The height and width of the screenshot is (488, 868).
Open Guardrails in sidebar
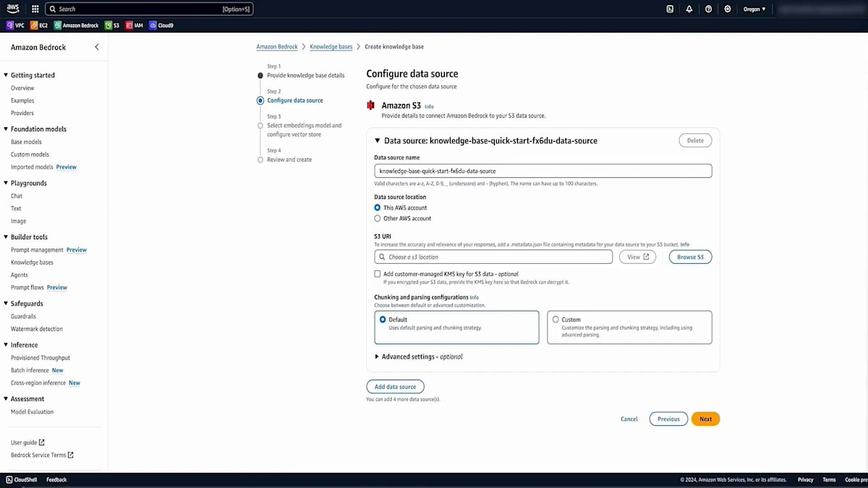(23, 317)
